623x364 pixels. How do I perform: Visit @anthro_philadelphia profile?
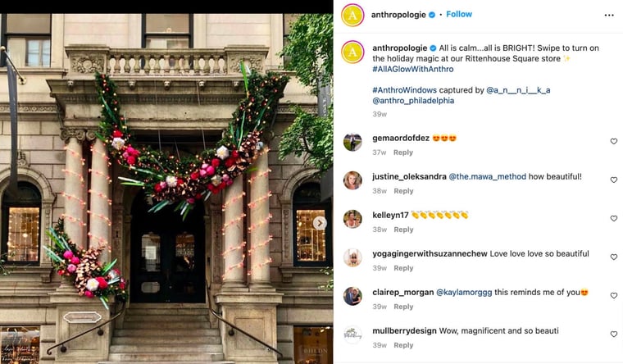[413, 101]
